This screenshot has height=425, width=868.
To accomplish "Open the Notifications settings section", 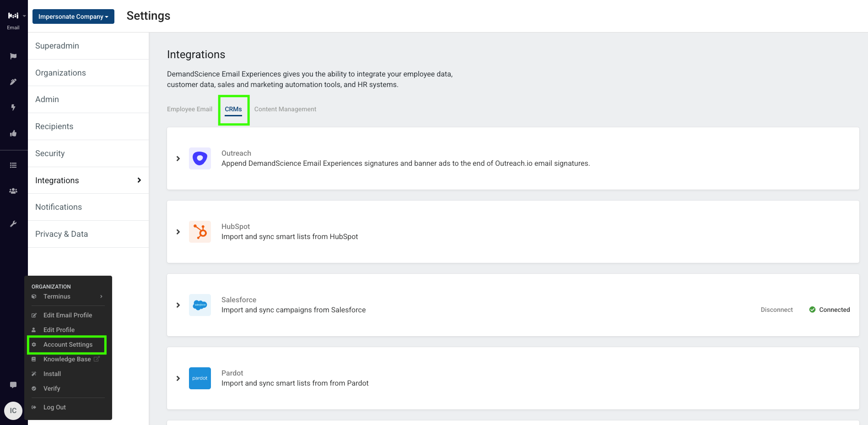I will (88, 207).
